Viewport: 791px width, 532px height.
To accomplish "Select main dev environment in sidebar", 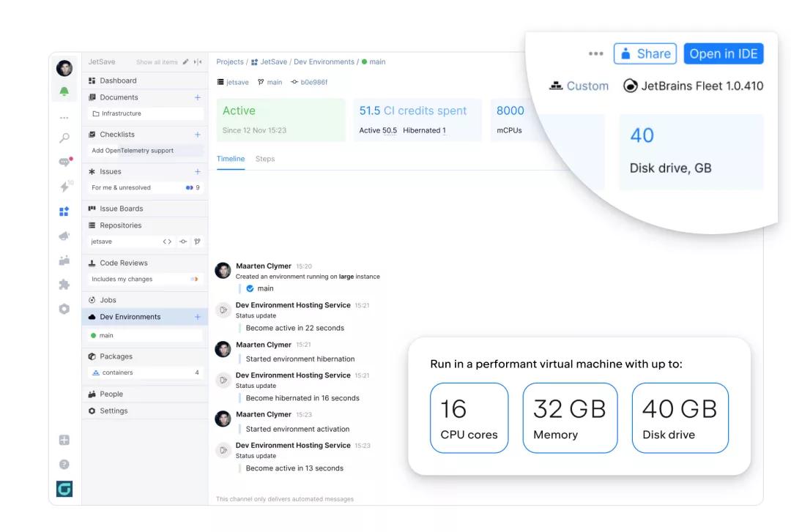I will point(145,335).
